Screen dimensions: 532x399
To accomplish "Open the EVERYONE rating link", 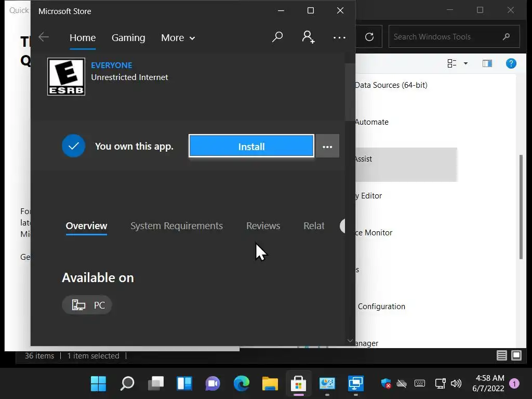I will pos(112,65).
